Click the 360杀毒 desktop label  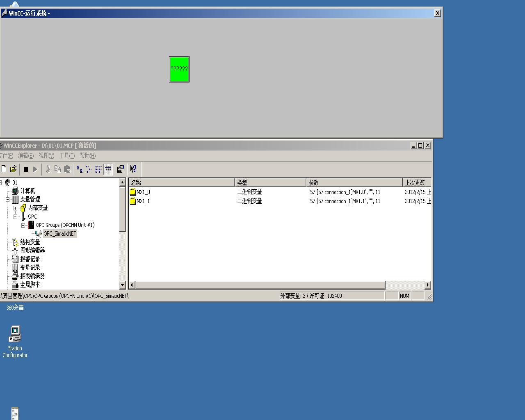[x=15, y=308]
